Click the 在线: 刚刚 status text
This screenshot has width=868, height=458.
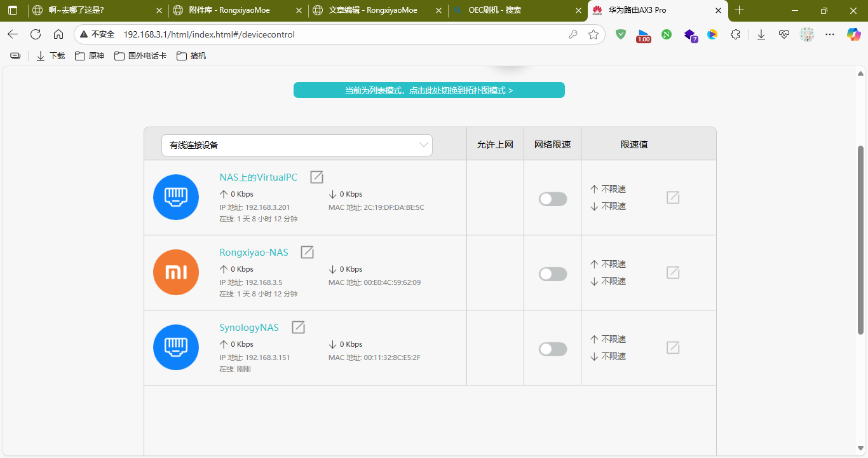[x=235, y=369]
